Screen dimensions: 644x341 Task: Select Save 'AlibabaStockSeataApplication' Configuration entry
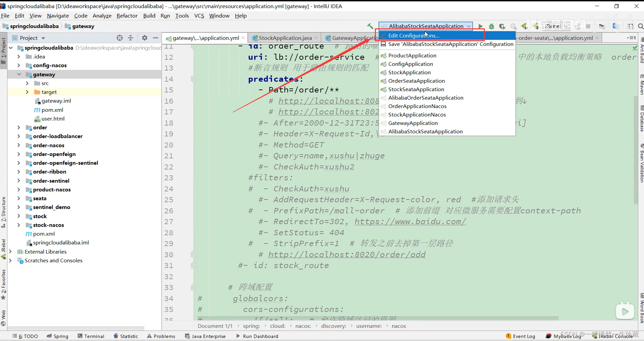(447, 44)
